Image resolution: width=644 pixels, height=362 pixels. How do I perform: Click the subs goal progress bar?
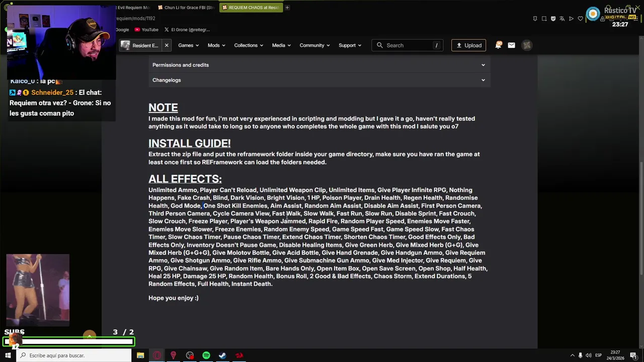pos(69,342)
